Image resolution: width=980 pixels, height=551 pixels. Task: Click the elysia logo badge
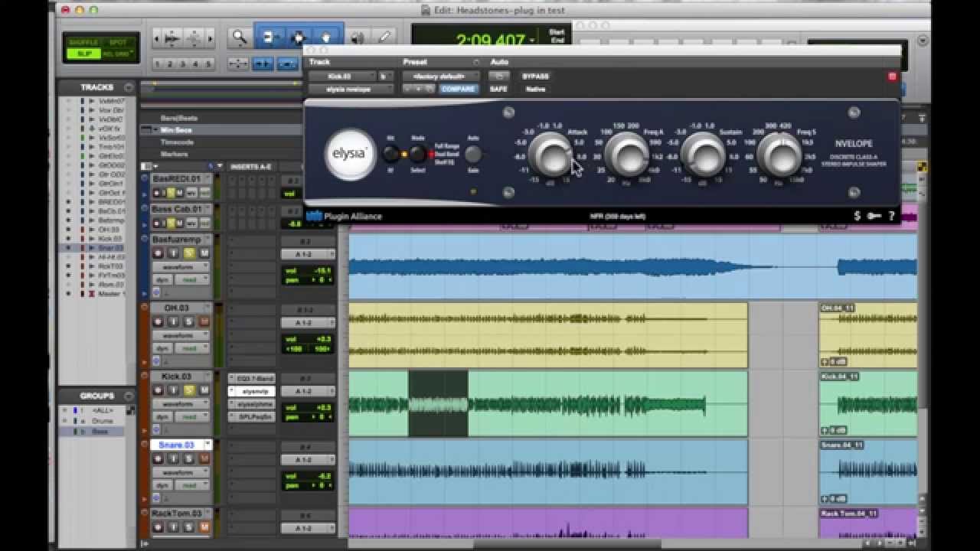tap(351, 153)
